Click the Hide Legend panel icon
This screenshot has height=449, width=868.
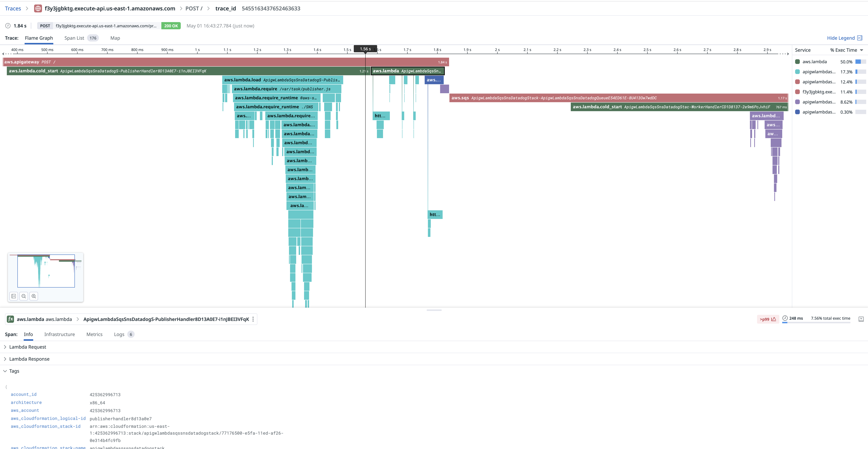[860, 38]
